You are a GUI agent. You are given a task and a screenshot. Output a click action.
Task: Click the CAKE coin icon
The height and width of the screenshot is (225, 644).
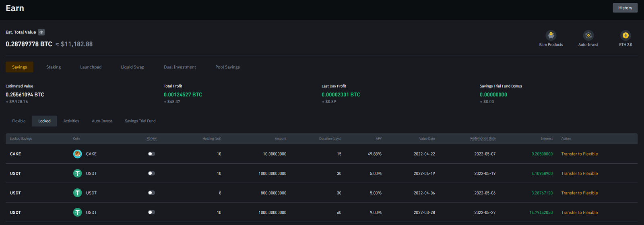pos(77,154)
